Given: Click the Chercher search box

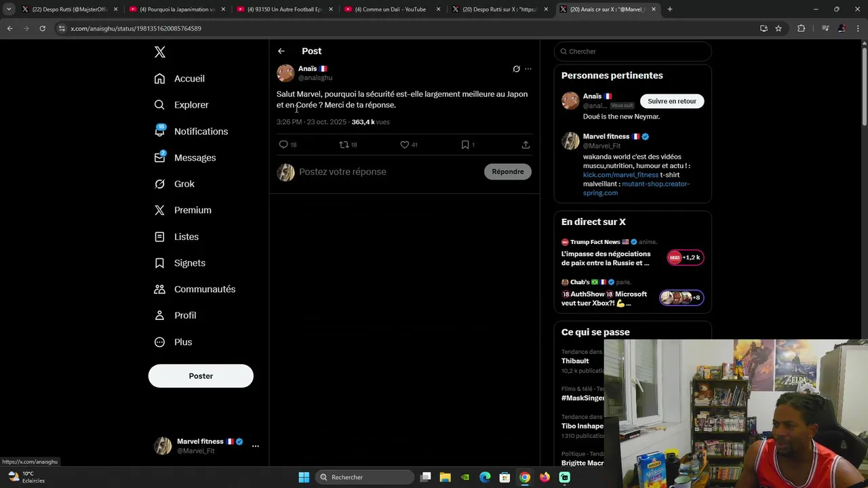Looking at the screenshot, I should tap(633, 52).
